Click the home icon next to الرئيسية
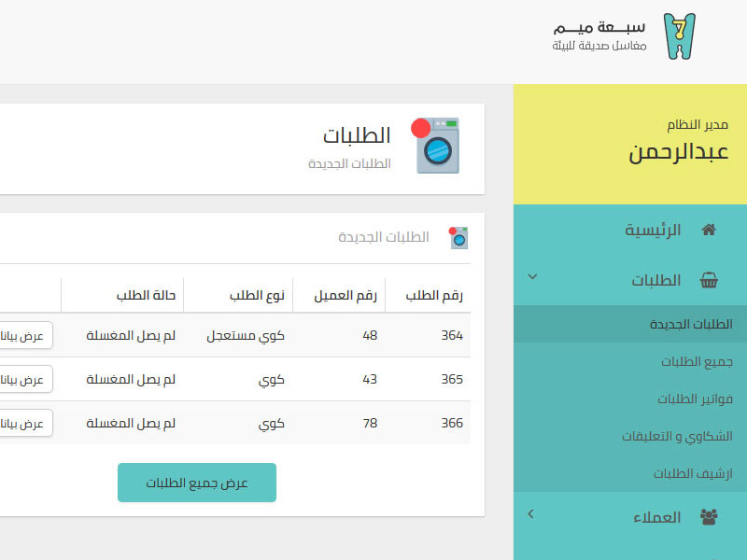The height and width of the screenshot is (560, 747). coord(709,230)
